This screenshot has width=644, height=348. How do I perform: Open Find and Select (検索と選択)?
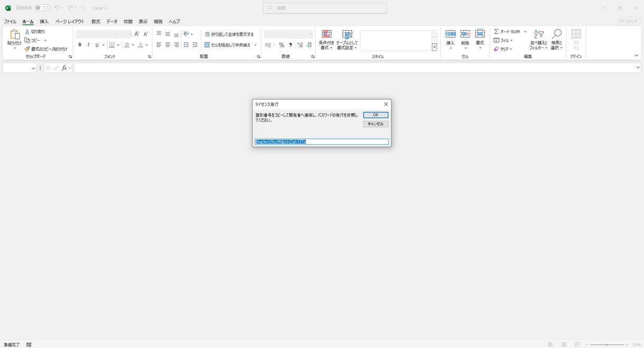pyautogui.click(x=556, y=40)
